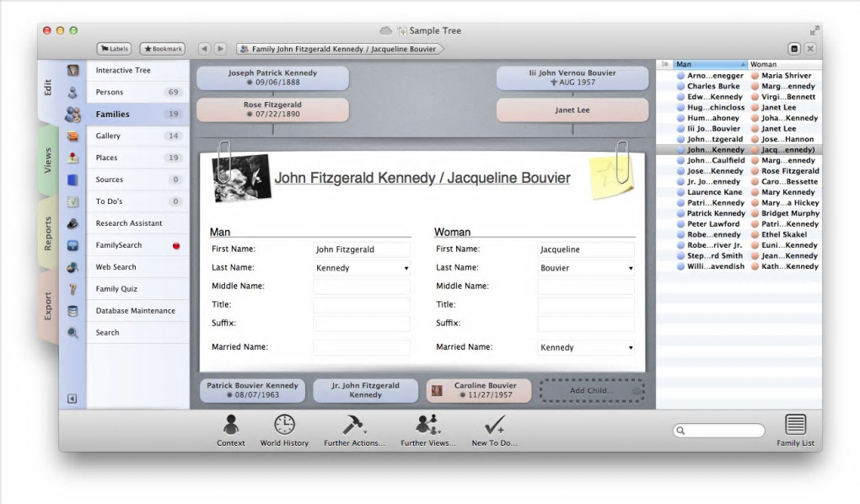Click the man's Married Name field
This screenshot has height=504, width=860.
362,347
